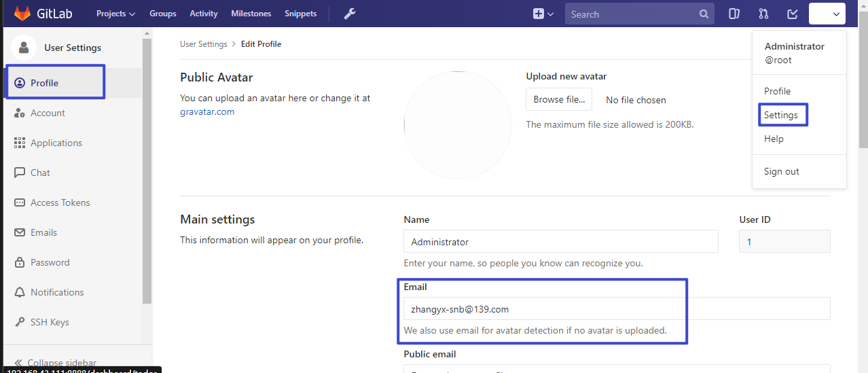Open SSH Keys from the sidebar
The width and height of the screenshot is (868, 373).
pyautogui.click(x=50, y=322)
